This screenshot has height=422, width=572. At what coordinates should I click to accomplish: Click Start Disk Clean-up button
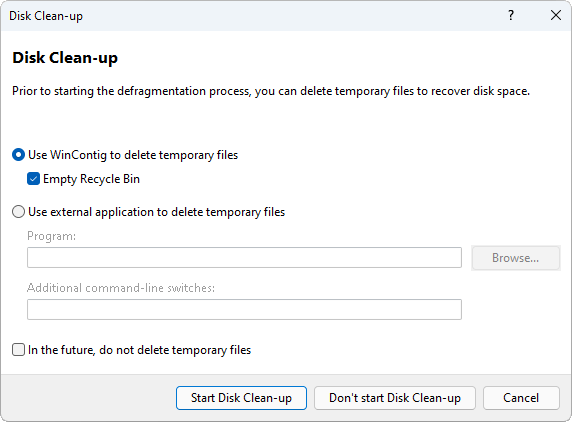point(241,398)
